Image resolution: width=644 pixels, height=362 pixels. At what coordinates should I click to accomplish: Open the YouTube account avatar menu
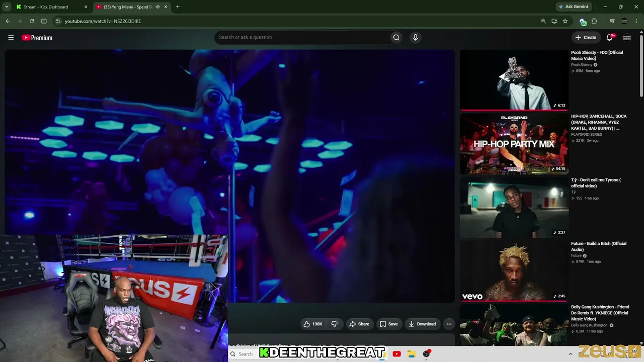627,37
